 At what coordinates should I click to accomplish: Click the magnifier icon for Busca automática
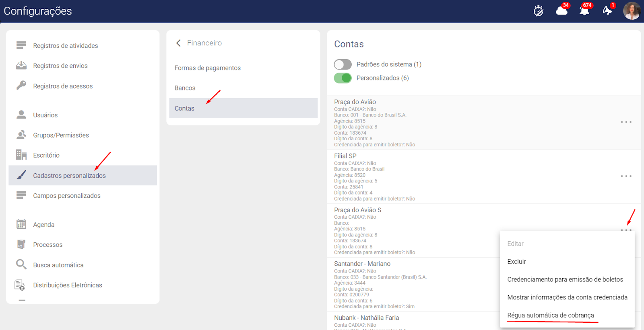(21, 264)
